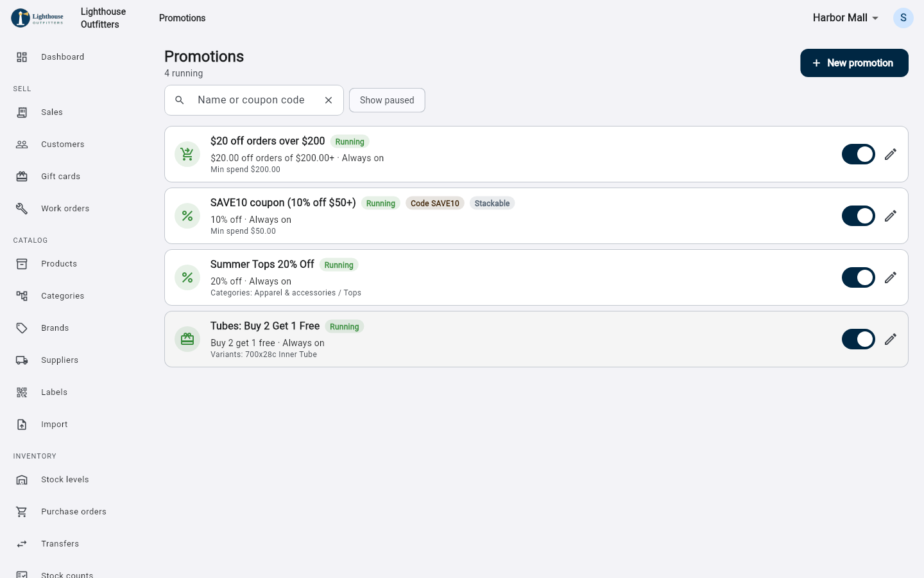
Task: Click the Labels QR code icon
Action: [x=22, y=392]
